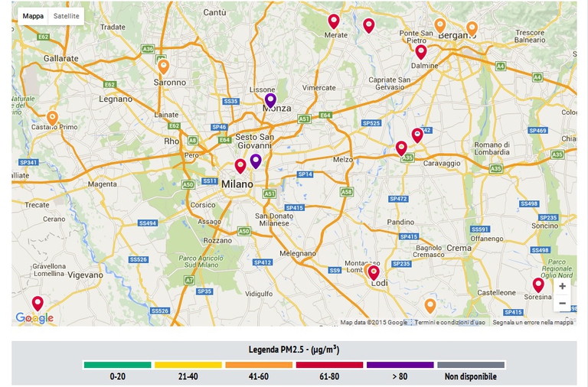Select the red marker at Merate
This screenshot has width=588, height=387.
[x=333, y=21]
